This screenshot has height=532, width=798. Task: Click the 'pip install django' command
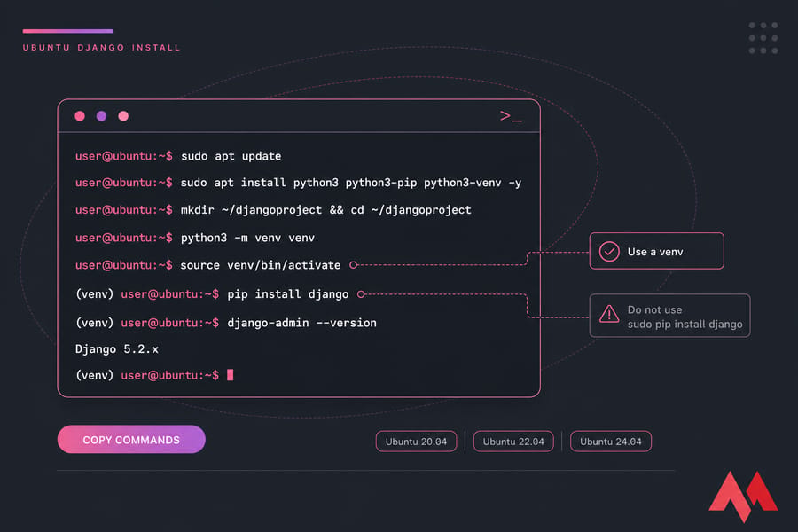click(287, 294)
